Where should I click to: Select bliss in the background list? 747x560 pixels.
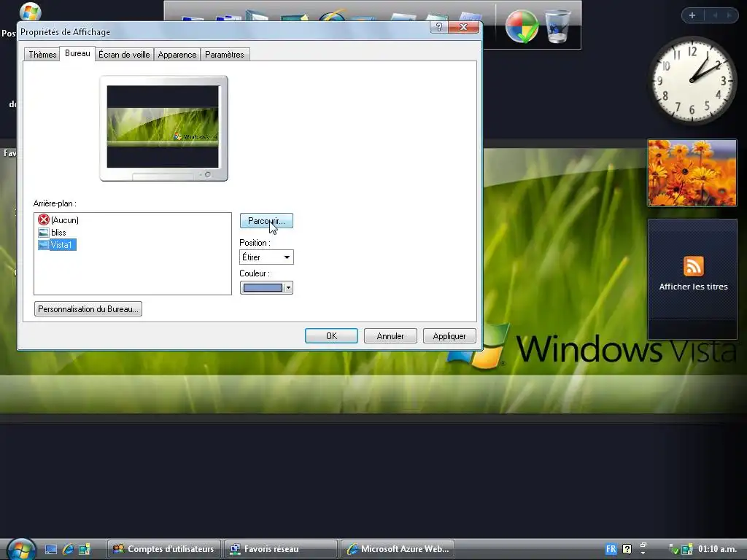click(x=58, y=233)
